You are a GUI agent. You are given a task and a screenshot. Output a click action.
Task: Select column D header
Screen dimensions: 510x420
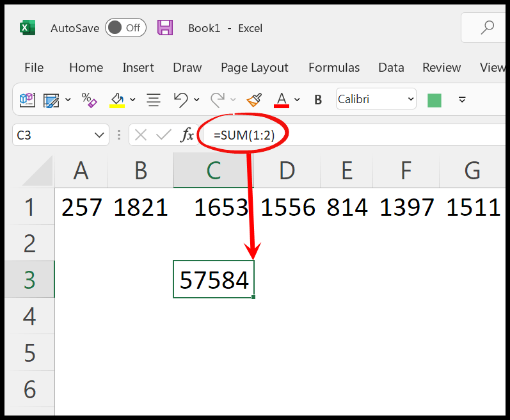(x=287, y=170)
